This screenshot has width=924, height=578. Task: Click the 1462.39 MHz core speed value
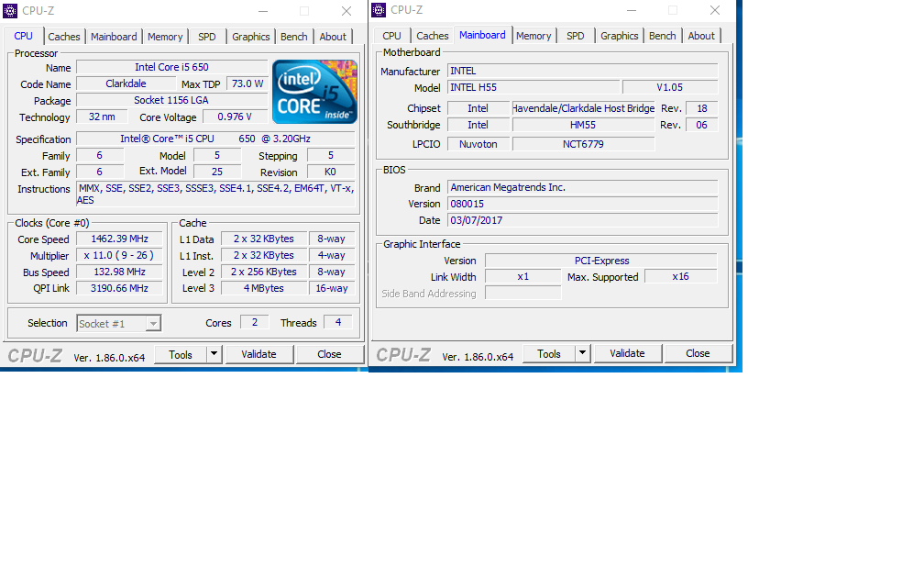[x=119, y=239]
